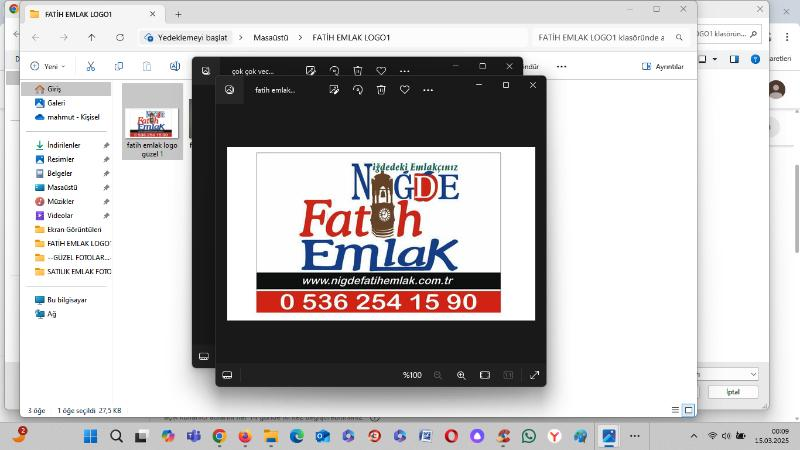Screen dimensions: 800x450
Task: Expand the Bu bilgisayar tree node
Action: click(27, 300)
